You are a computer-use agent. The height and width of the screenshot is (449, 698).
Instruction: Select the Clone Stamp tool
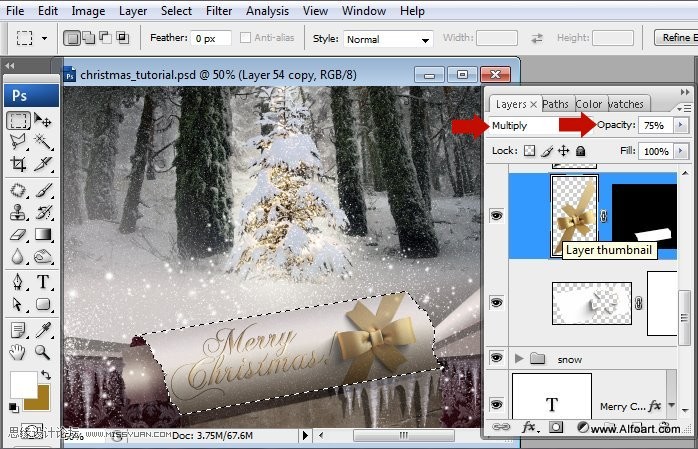(x=18, y=212)
